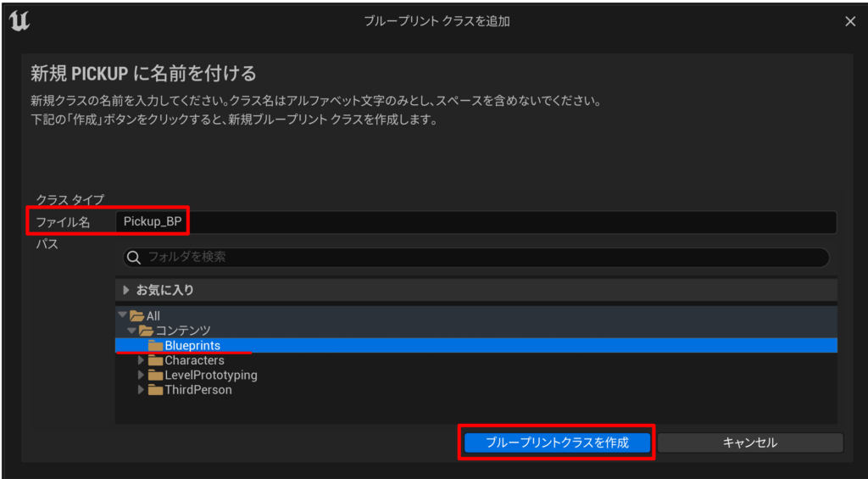Collapse the All folder tree node

tap(122, 315)
